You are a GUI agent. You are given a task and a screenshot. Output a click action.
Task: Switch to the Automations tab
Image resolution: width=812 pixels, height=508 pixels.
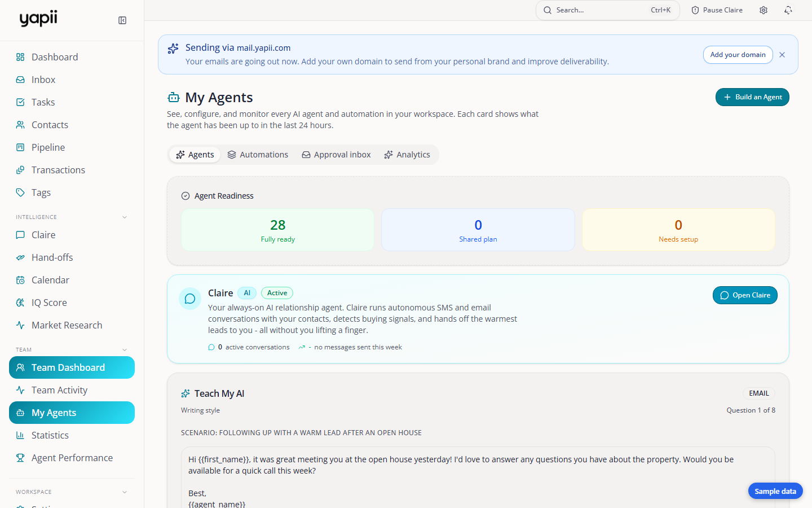click(258, 155)
